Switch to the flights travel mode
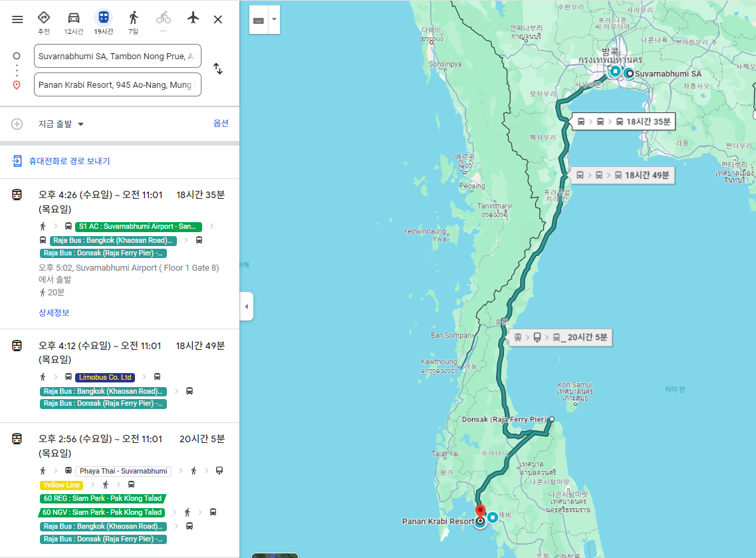Screen dimensions: 756x558 pos(193,19)
